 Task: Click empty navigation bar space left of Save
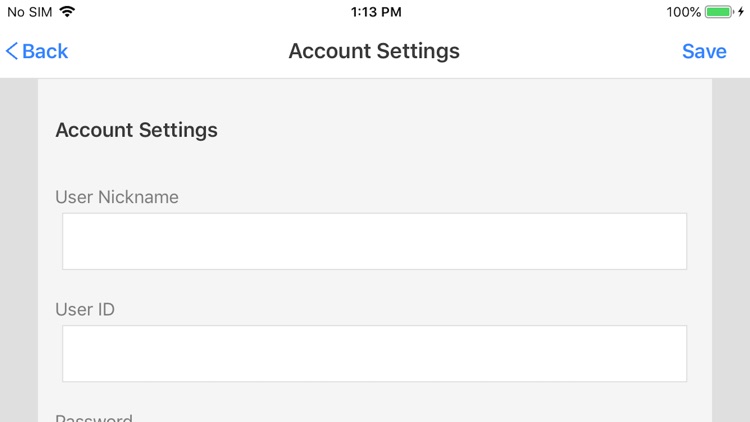(580, 51)
